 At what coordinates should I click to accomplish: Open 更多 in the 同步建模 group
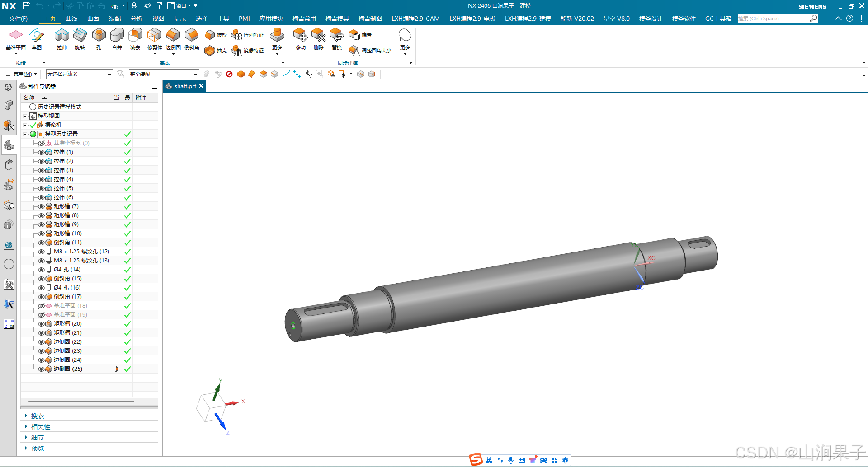tap(405, 41)
